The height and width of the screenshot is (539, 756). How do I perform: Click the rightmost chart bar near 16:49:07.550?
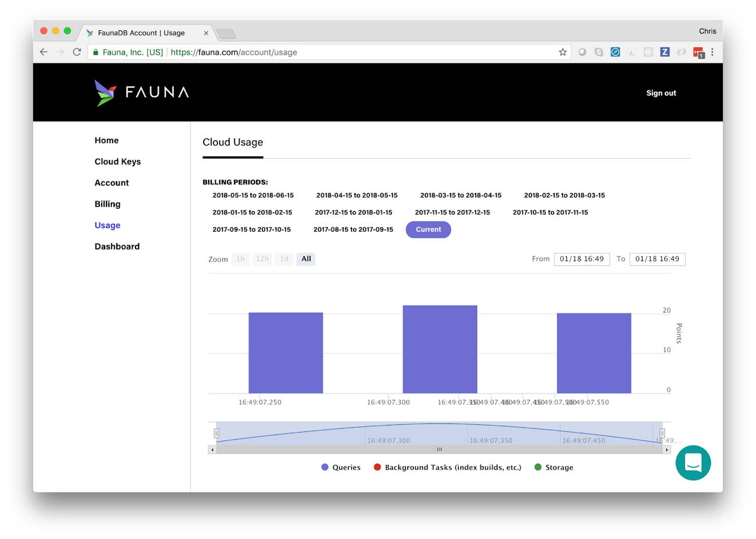[x=594, y=354]
